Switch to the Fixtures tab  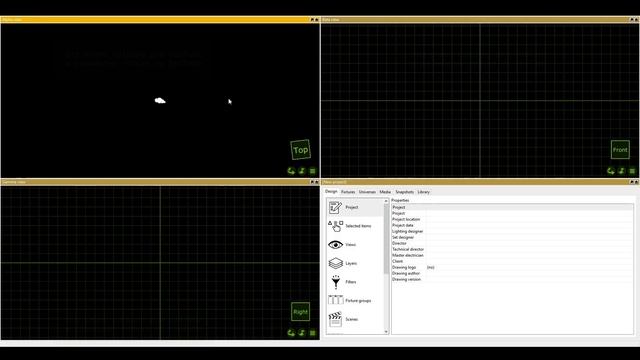(x=348, y=192)
